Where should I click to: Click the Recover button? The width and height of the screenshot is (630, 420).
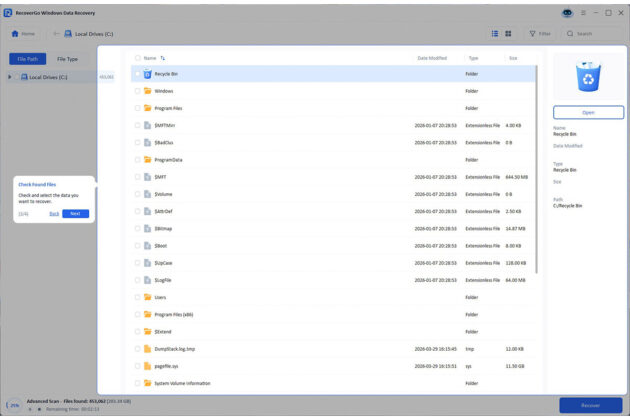(x=591, y=405)
